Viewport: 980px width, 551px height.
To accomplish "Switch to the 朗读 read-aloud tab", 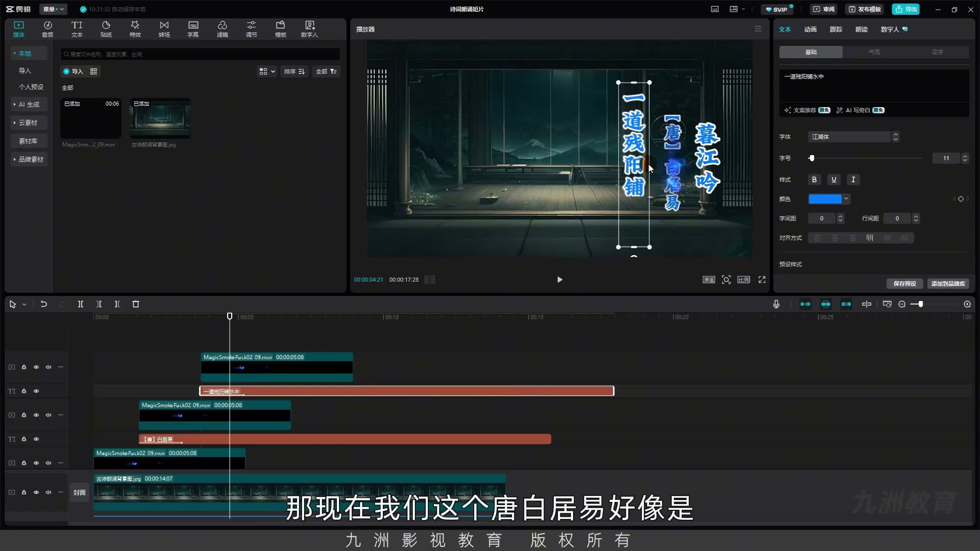I will pyautogui.click(x=862, y=29).
